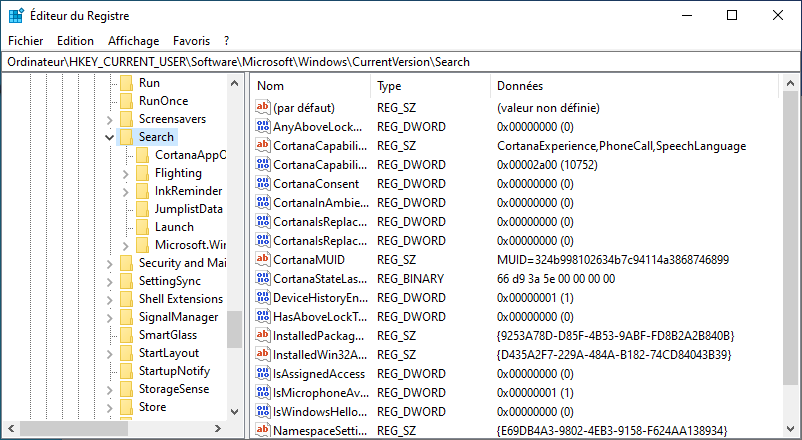Open the Affichage menu
Viewport: 802px width, 440px height.
coord(133,41)
